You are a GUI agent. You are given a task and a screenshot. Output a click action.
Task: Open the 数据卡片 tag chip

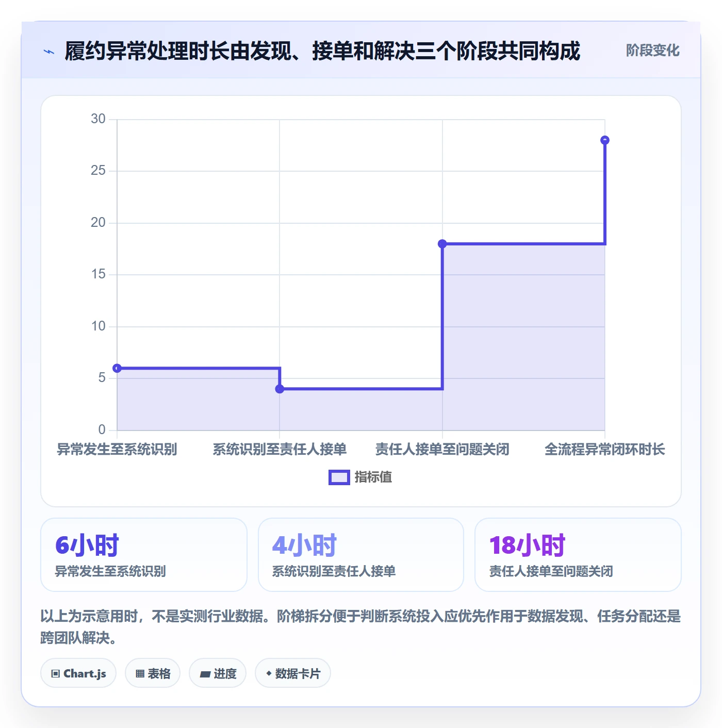coord(293,673)
